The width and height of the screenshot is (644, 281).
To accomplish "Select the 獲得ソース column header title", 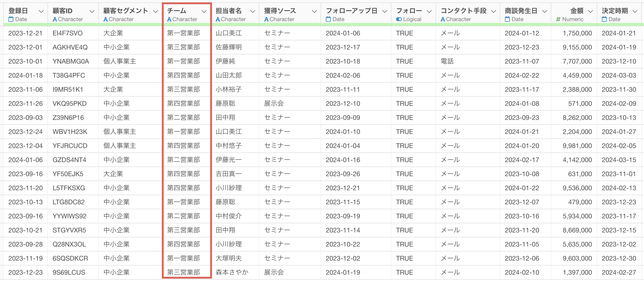I will [280, 11].
